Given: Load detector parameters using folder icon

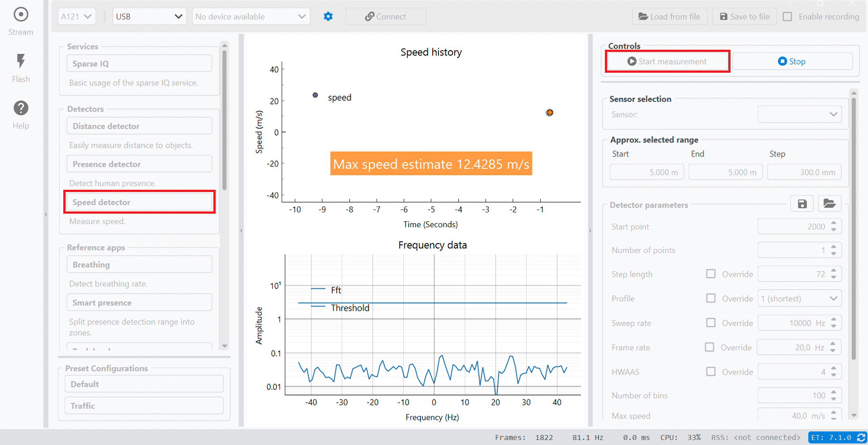Looking at the screenshot, I should tap(830, 204).
